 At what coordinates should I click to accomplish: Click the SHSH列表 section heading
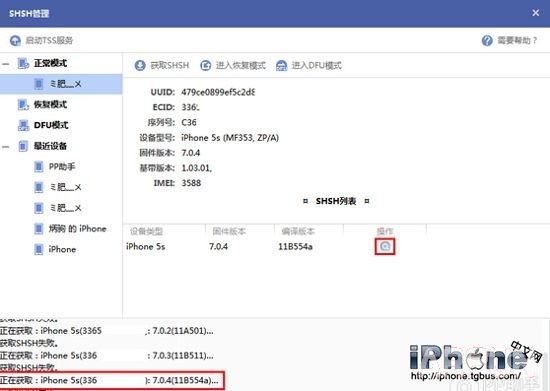[336, 201]
